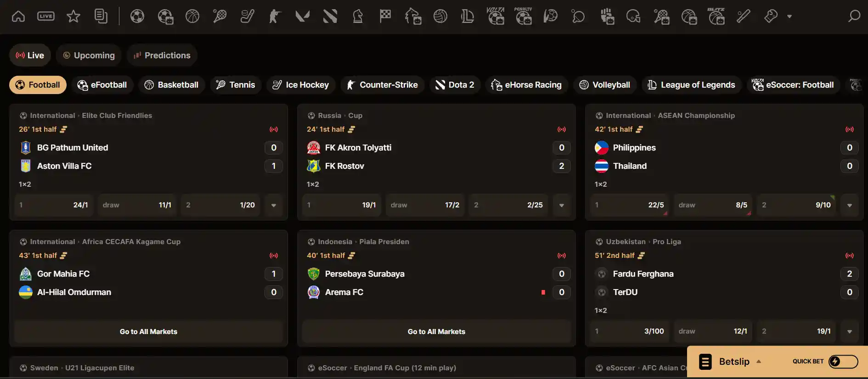This screenshot has width=868, height=379.
Task: Open live stream icon for BG Pathum United match
Action: click(x=274, y=129)
